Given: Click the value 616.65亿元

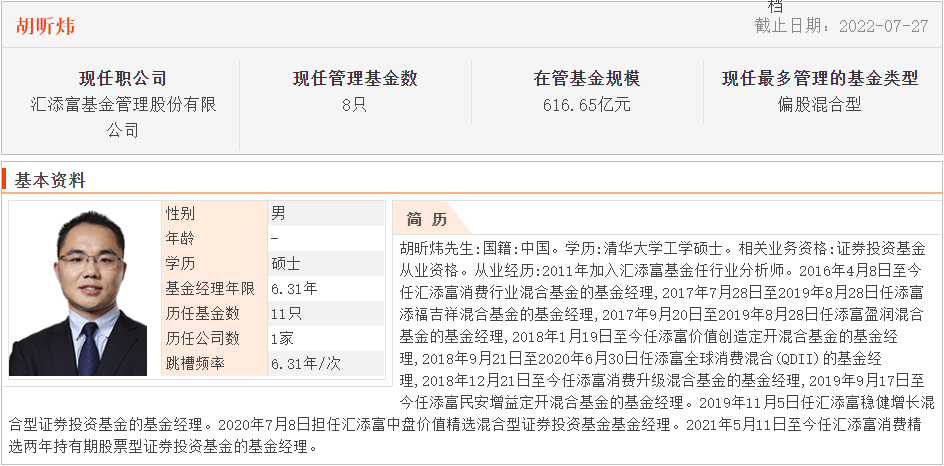Looking at the screenshot, I should 587,105.
